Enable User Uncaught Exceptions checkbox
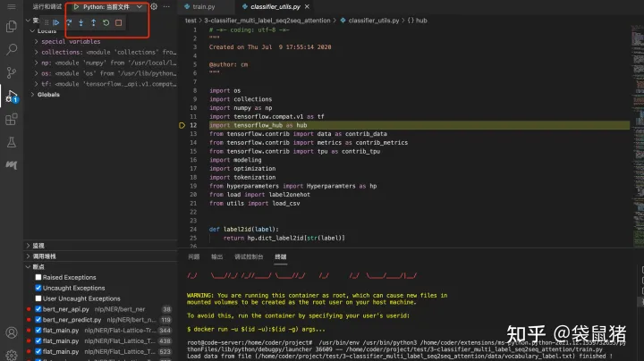Viewport: 644px width, 361px height. (37, 299)
